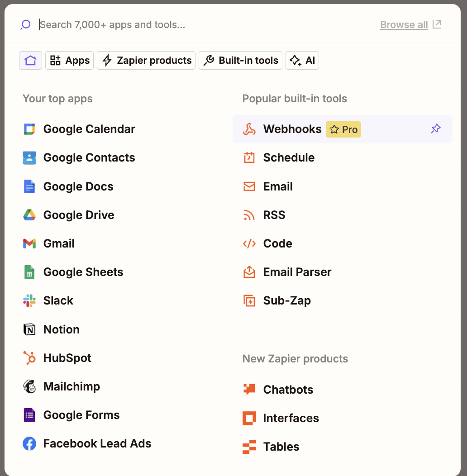Choose Facebook Lead Ads app

97,444
